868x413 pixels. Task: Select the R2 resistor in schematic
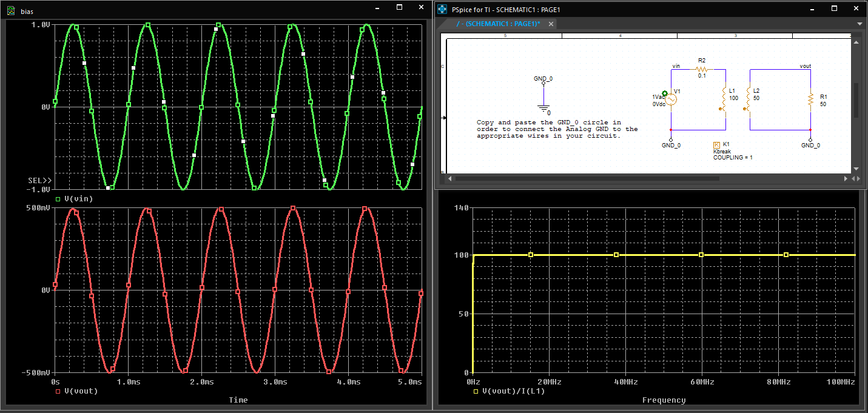coord(702,69)
